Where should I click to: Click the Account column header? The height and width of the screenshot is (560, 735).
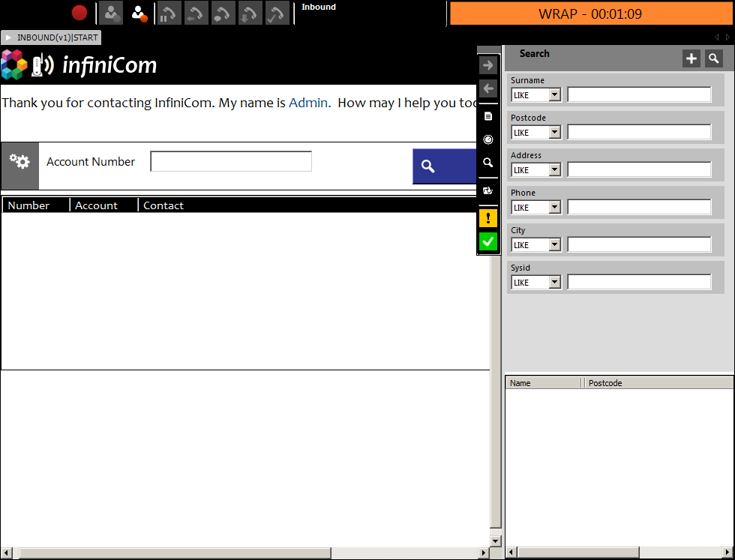tap(104, 205)
